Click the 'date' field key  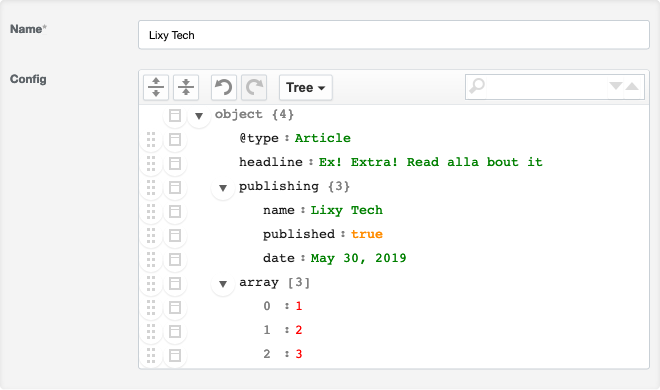click(279, 258)
